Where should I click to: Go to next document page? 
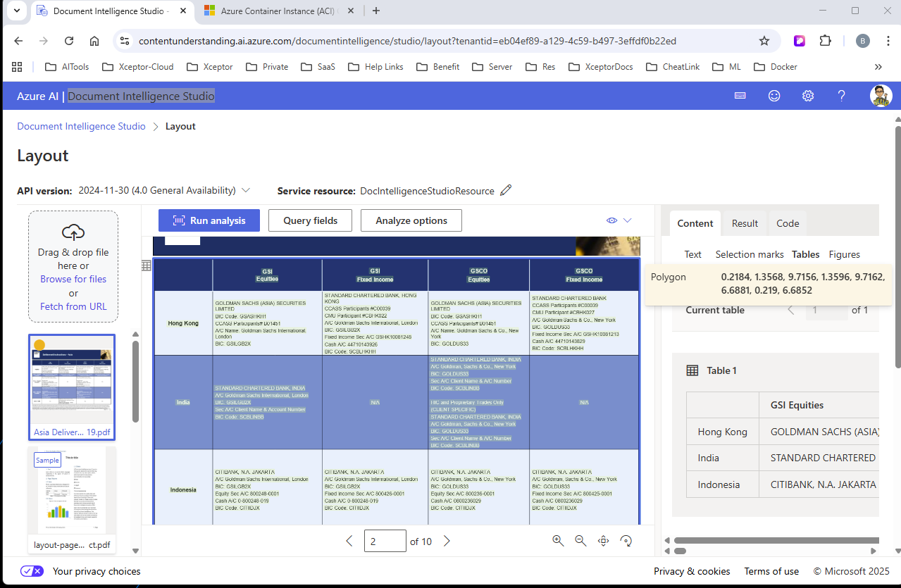pos(446,541)
